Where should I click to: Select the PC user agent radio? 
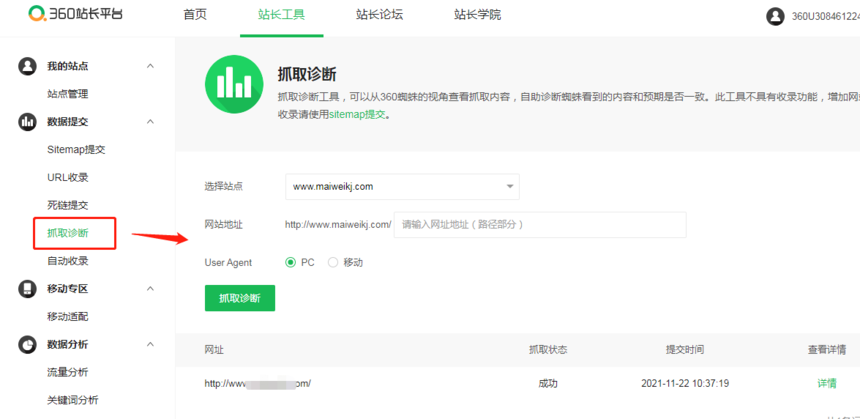290,263
